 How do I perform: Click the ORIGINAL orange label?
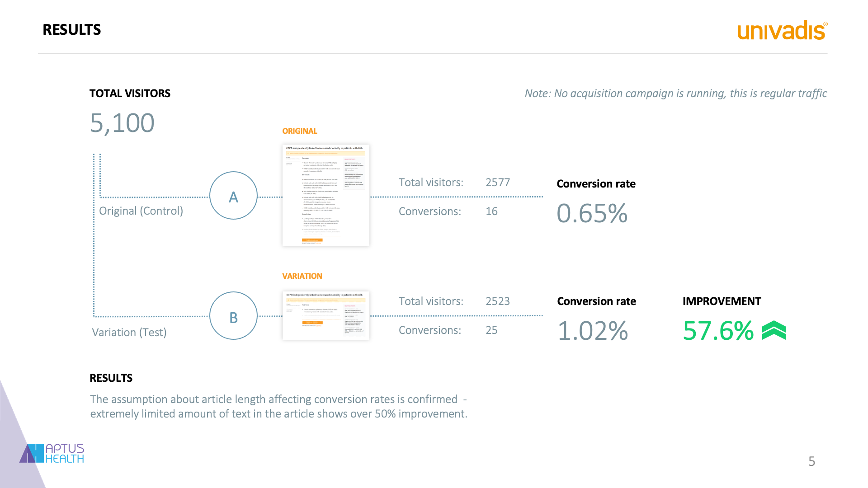click(299, 131)
